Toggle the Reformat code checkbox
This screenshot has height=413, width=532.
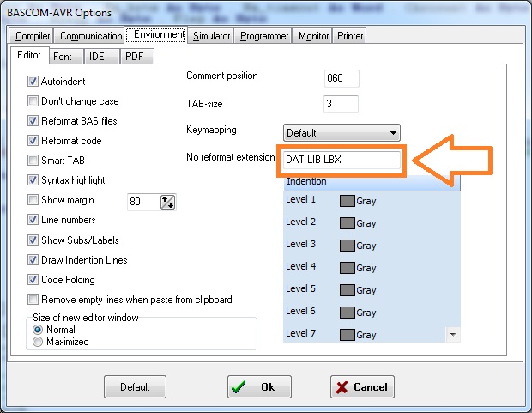[x=33, y=140]
